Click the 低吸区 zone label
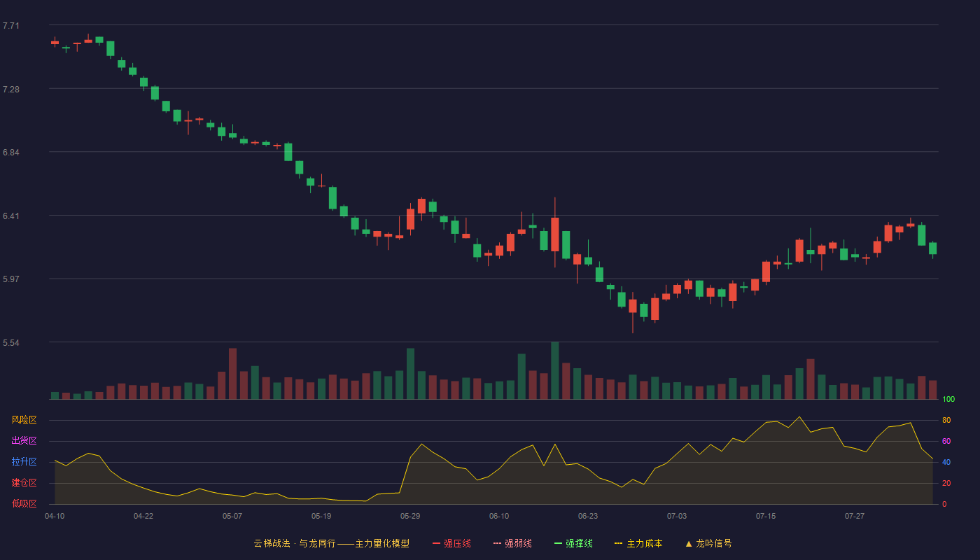Image resolution: width=980 pixels, height=560 pixels. pyautogui.click(x=24, y=503)
